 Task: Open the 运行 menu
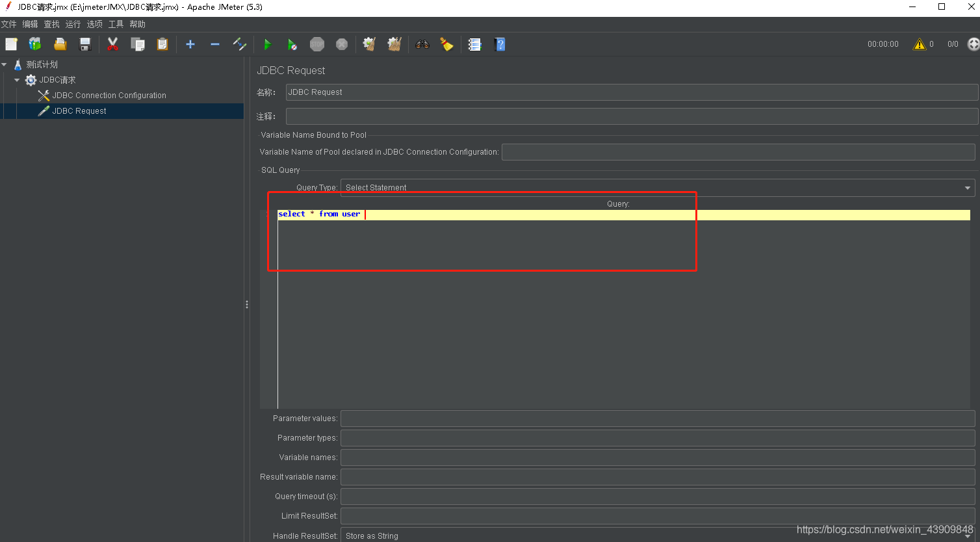pos(73,24)
